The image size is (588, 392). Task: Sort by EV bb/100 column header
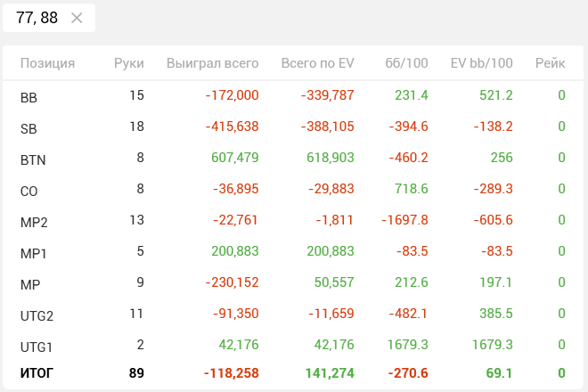point(481,63)
